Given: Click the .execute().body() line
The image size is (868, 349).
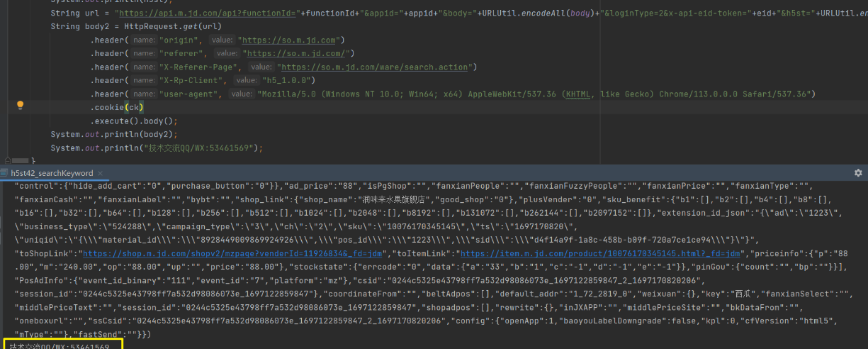Looking at the screenshot, I should click(133, 121).
